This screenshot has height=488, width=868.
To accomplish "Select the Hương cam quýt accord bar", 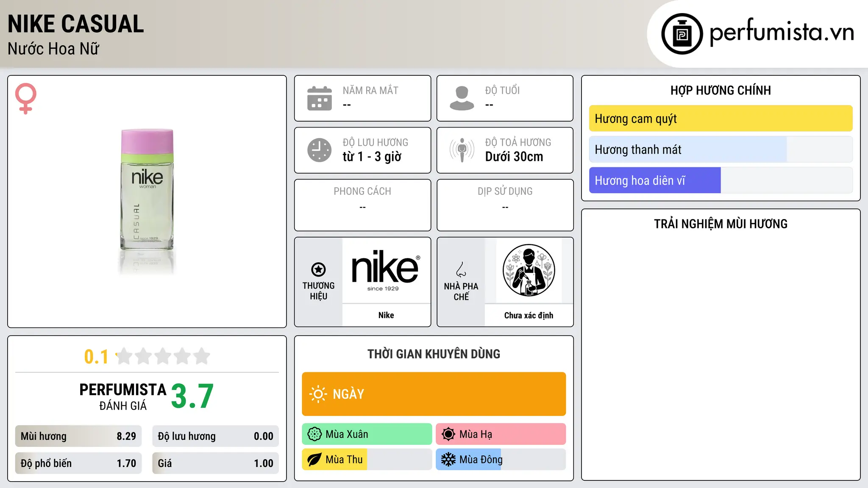I will [x=721, y=119].
